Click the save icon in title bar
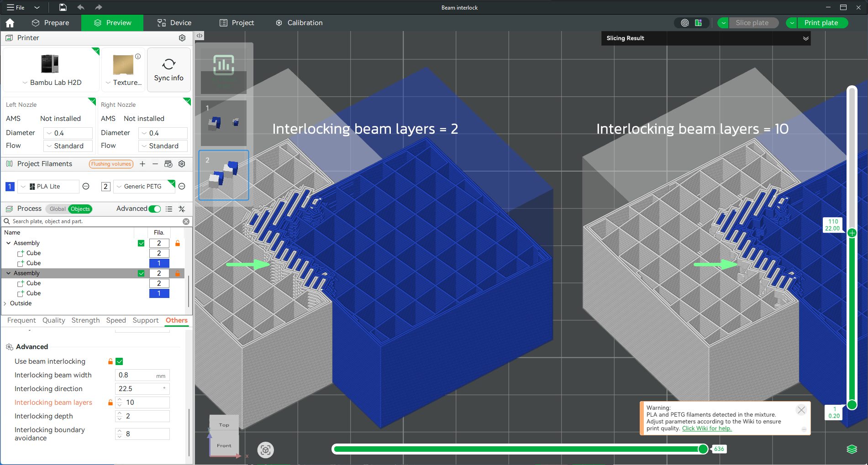 (63, 7)
